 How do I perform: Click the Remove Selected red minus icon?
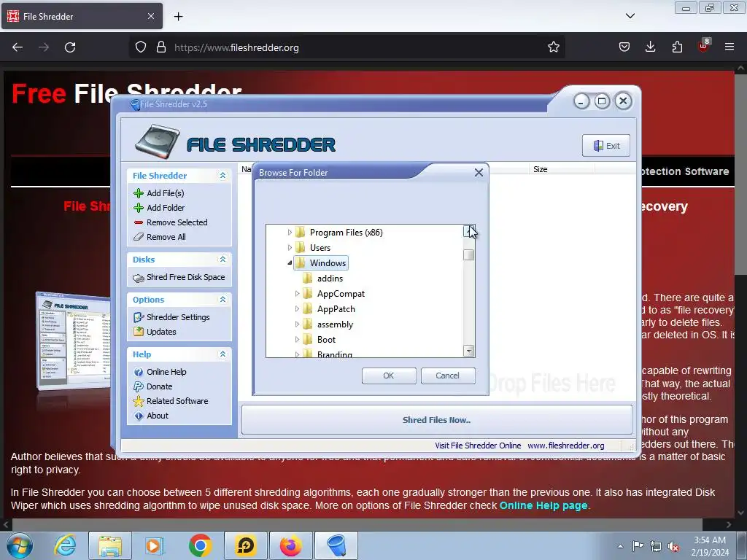pos(139,222)
